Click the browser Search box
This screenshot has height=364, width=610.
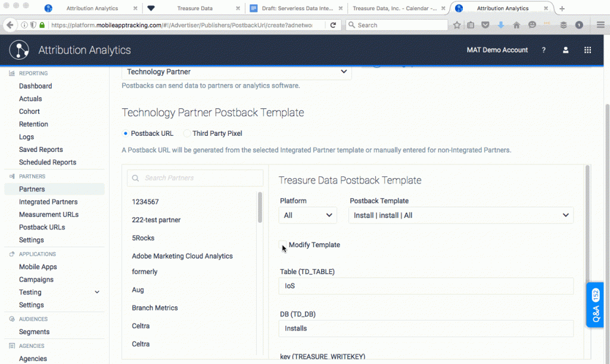(x=397, y=25)
